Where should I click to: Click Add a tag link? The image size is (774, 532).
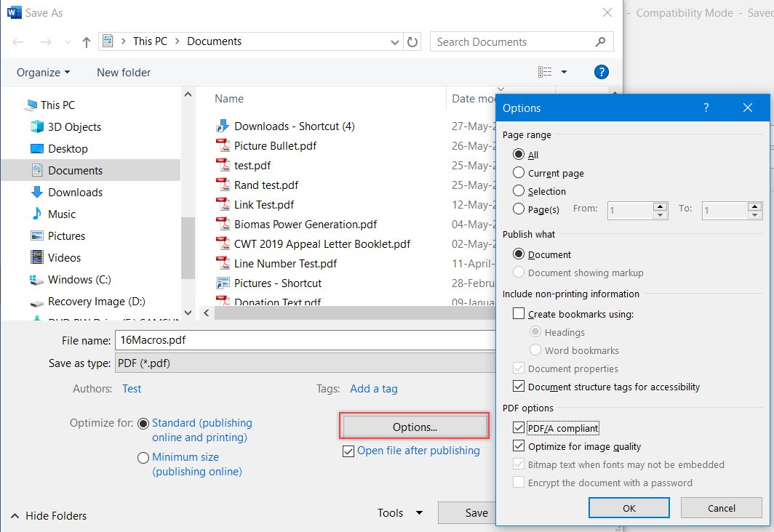374,389
